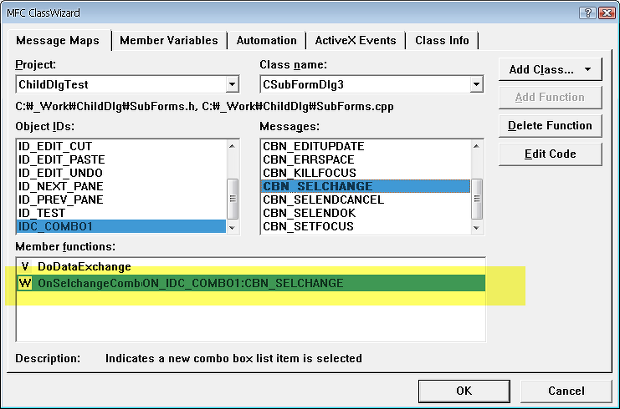Choose CBN_SELCHANGE in Messages list

[x=366, y=186]
